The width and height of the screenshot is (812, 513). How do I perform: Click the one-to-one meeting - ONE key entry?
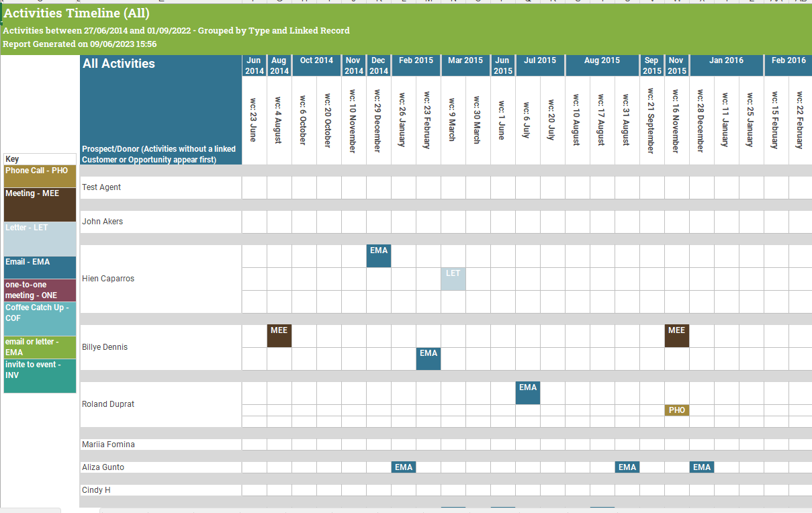click(40, 291)
